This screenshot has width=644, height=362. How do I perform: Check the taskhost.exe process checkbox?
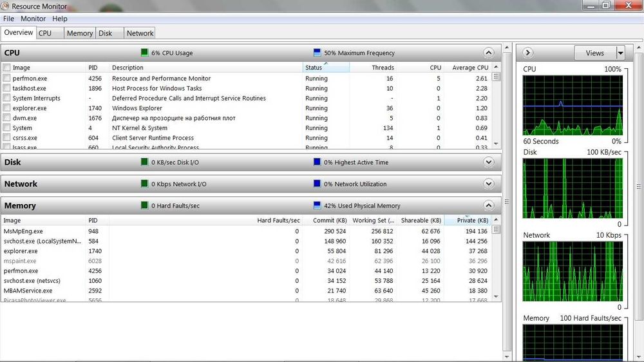coord(6,88)
